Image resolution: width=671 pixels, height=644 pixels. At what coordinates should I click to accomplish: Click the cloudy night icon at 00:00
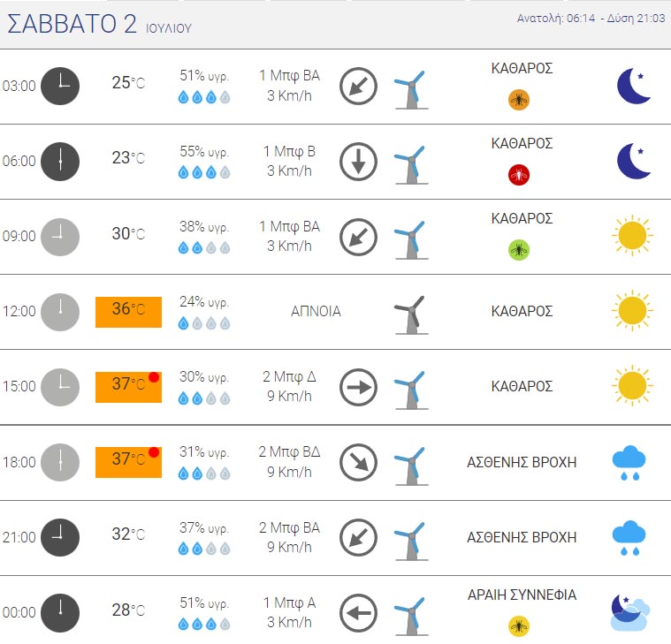tap(630, 611)
